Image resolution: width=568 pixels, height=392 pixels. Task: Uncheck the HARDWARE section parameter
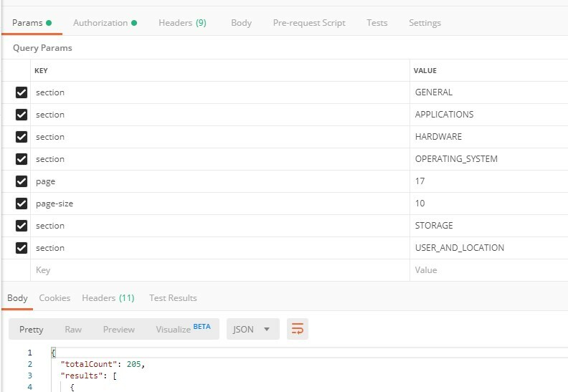(22, 137)
